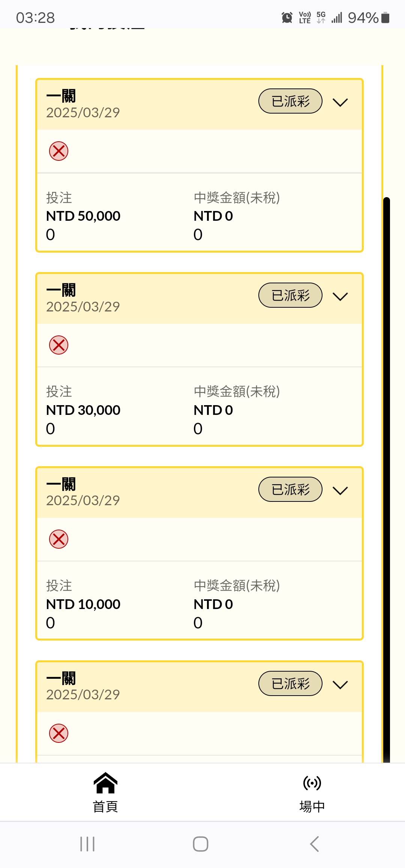Image resolution: width=405 pixels, height=868 pixels.
Task: Tap 已派彩 status on NTD 50,000 bet
Action: [x=290, y=101]
